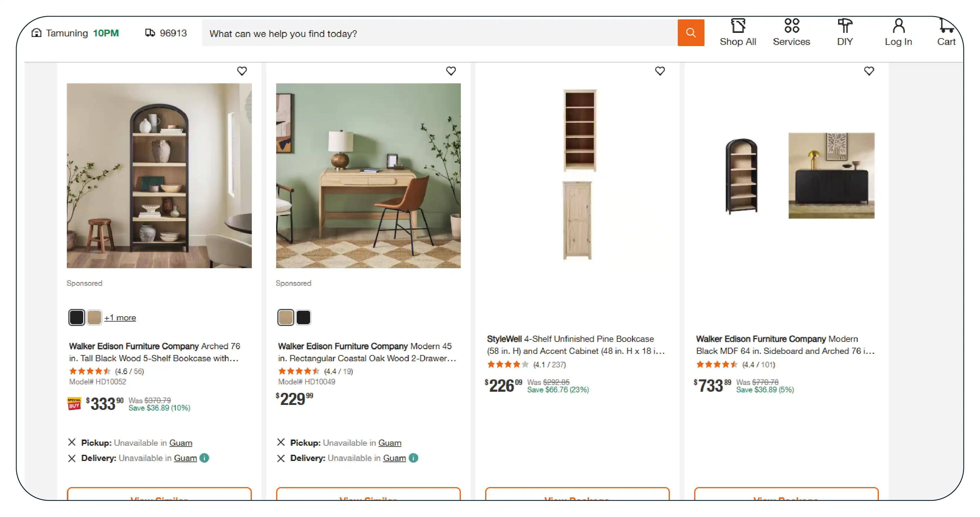This screenshot has width=980, height=517.
Task: Open the DIY hammer icon menu
Action: (x=845, y=33)
